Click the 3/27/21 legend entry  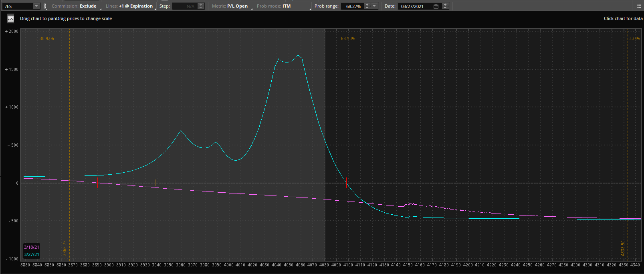[x=31, y=254]
